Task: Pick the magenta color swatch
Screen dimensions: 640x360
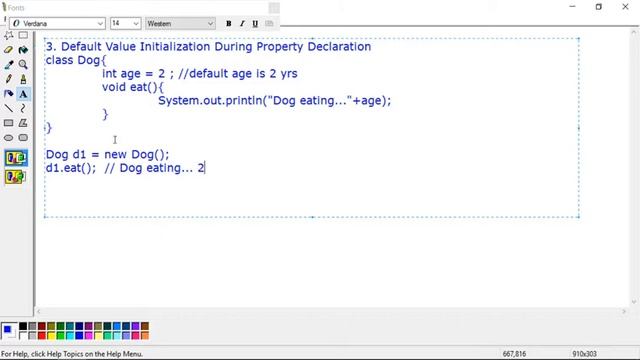Action: pos(89,336)
